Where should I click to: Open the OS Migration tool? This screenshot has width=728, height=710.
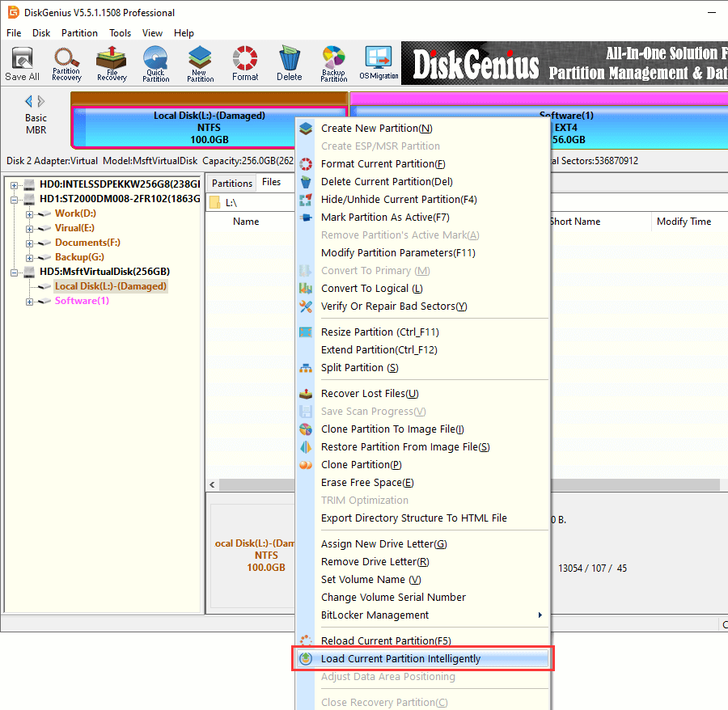pyautogui.click(x=379, y=64)
